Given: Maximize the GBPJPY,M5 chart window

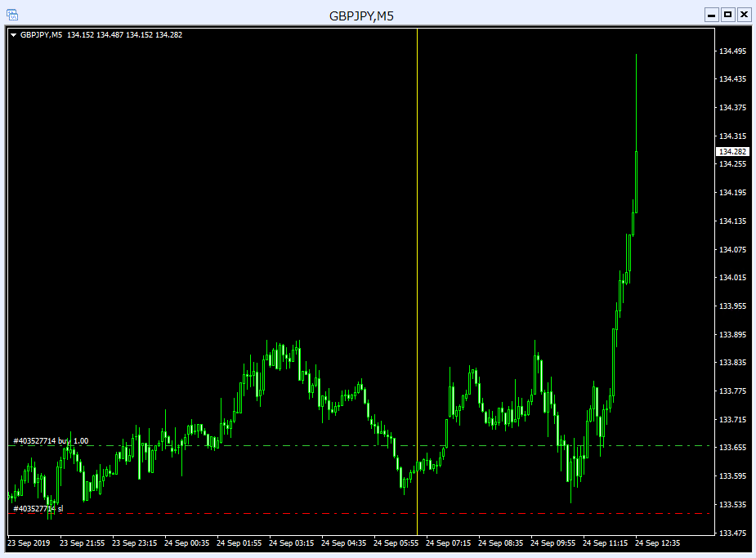Looking at the screenshot, I should (727, 15).
